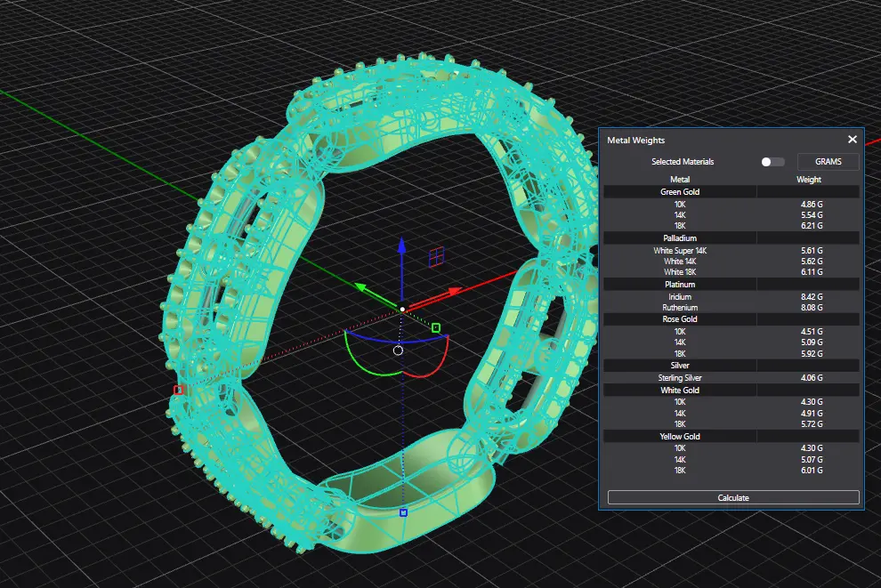Click the 4.51 G Rose Gold value
Viewport: 881px width, 588px height.
tap(812, 331)
